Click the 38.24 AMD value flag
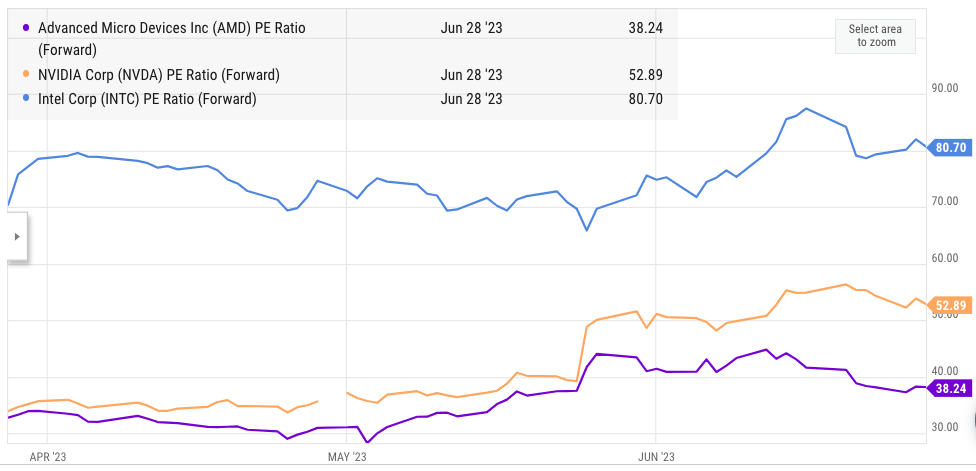The height and width of the screenshot is (471, 976). tap(949, 389)
